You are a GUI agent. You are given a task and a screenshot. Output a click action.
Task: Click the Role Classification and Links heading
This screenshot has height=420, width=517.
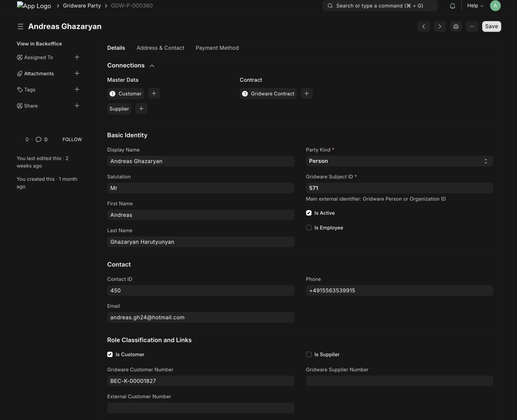click(x=149, y=340)
